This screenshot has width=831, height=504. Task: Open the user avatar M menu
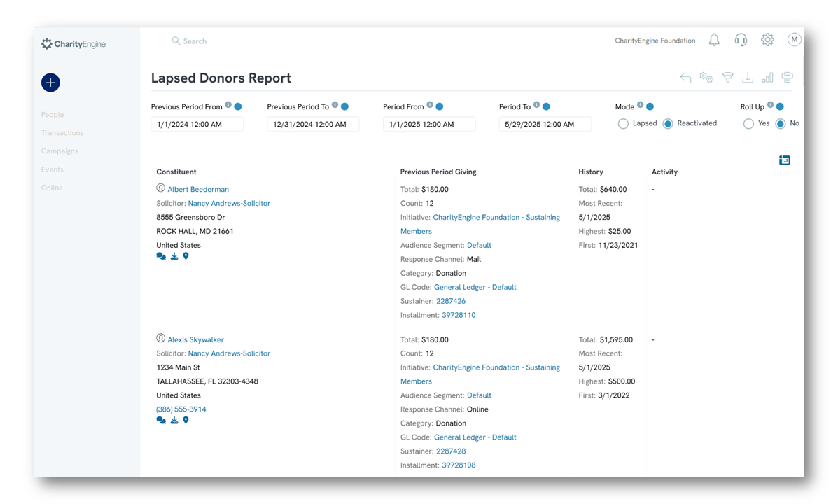pyautogui.click(x=794, y=40)
